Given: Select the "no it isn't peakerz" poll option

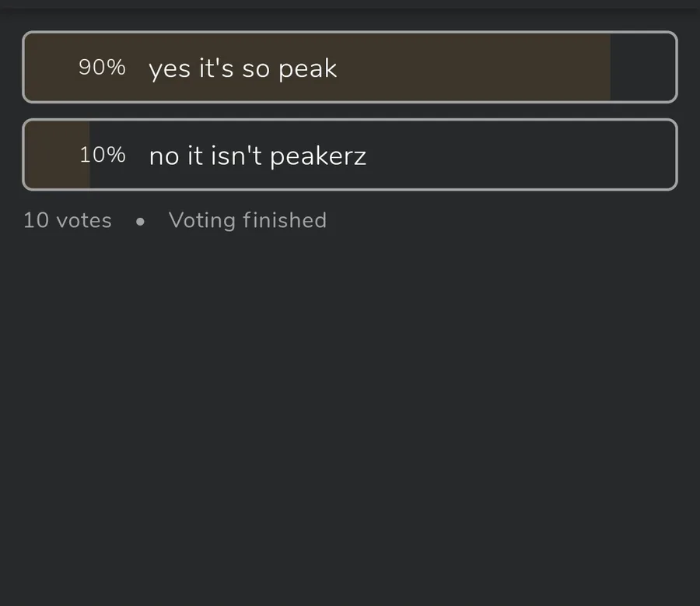Looking at the screenshot, I should 257,156.
